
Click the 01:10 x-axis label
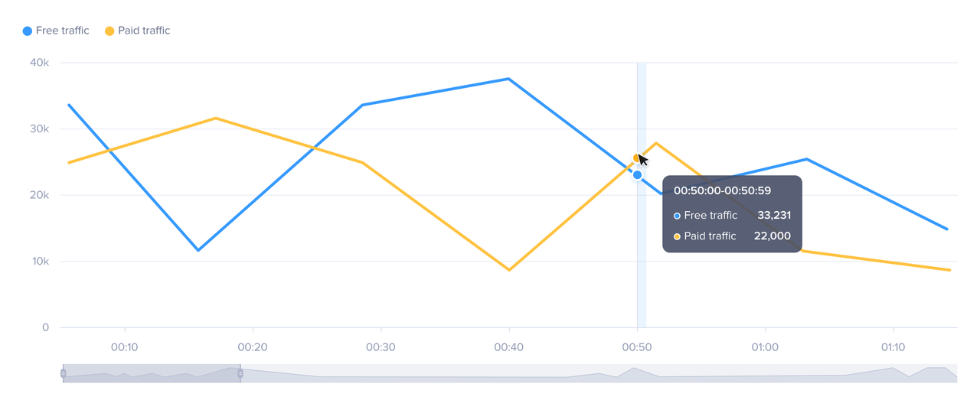(x=893, y=347)
